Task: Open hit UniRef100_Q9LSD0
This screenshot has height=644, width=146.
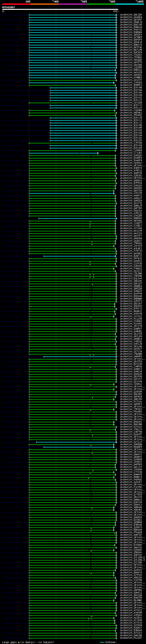Action: pos(131,15)
